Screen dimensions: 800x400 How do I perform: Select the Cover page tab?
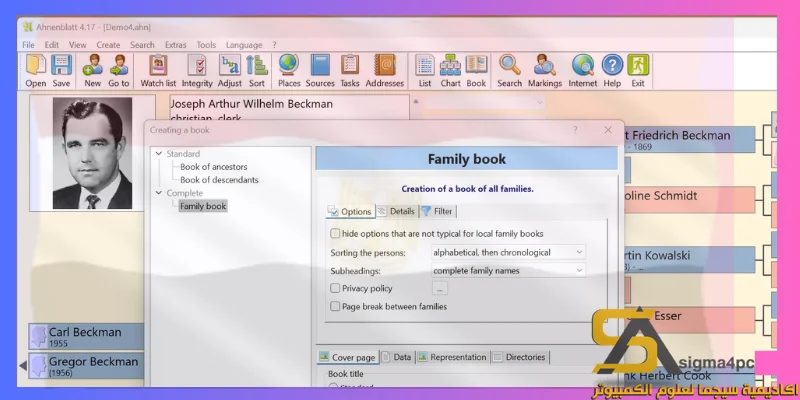point(348,357)
